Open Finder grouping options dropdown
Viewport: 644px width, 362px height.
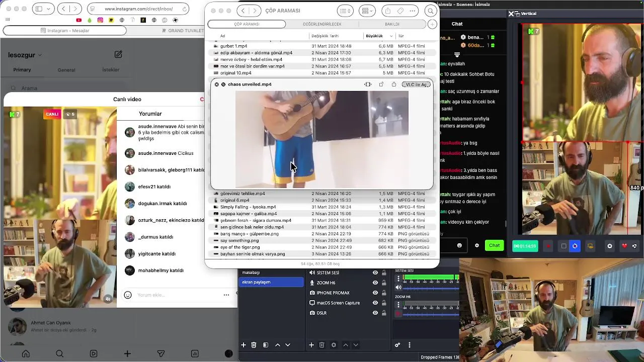368,11
